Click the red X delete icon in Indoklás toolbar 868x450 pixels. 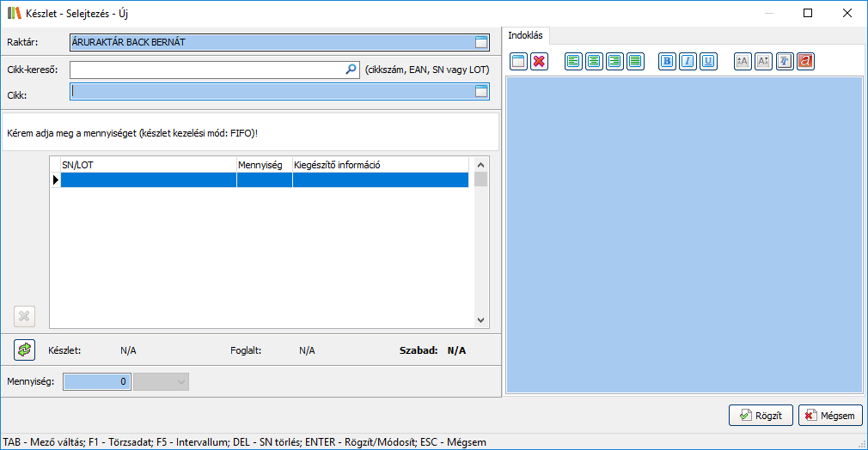pos(539,61)
